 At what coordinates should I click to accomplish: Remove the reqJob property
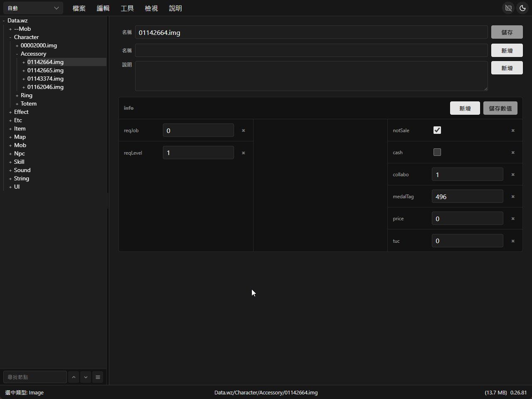[244, 131]
